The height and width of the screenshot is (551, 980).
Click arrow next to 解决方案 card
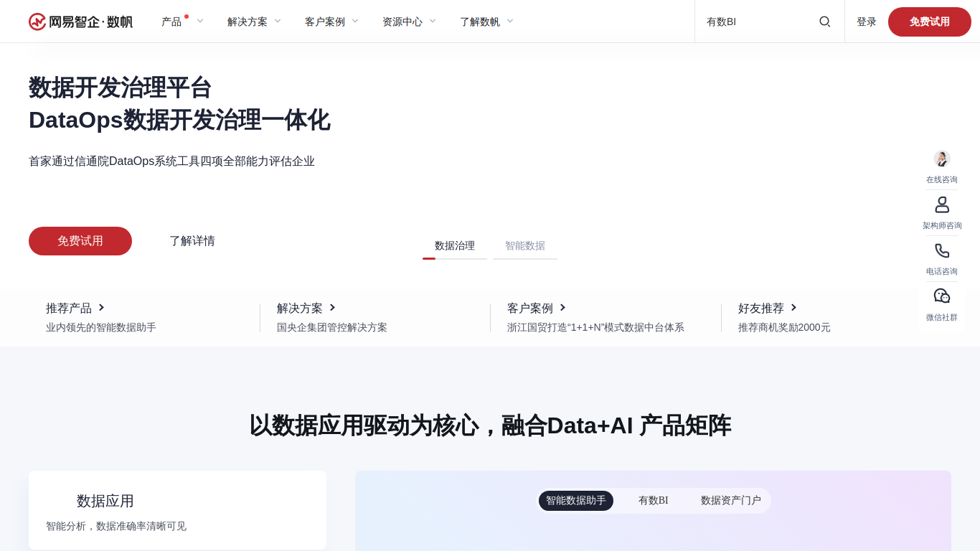332,307
